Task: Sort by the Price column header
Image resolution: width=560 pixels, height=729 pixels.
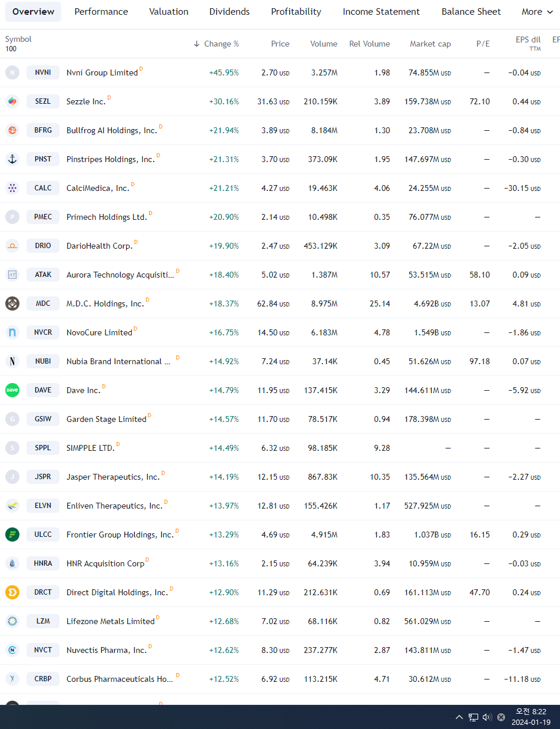Action: coord(280,44)
